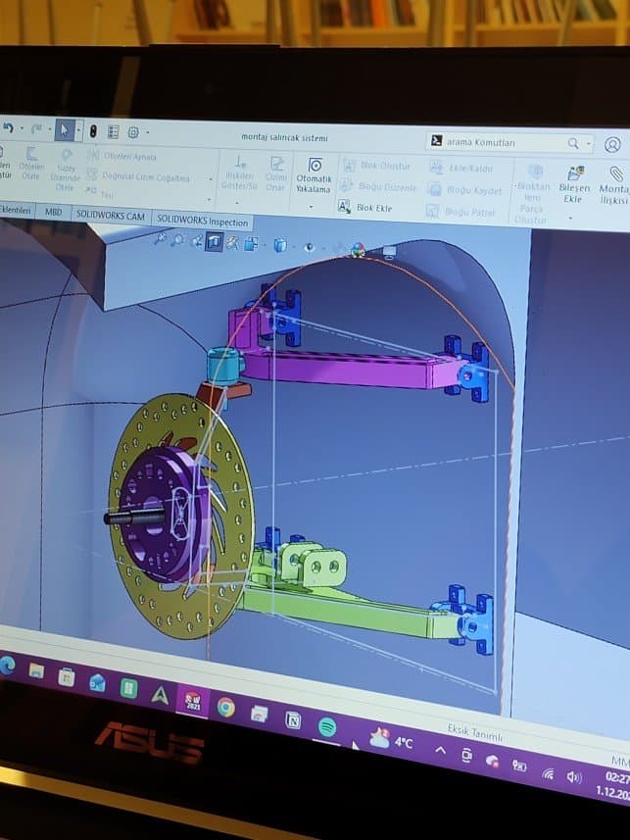Click the Çizimi Onar repair sketch tool
Image resolution: width=630 pixels, height=840 pixels.
click(x=276, y=173)
